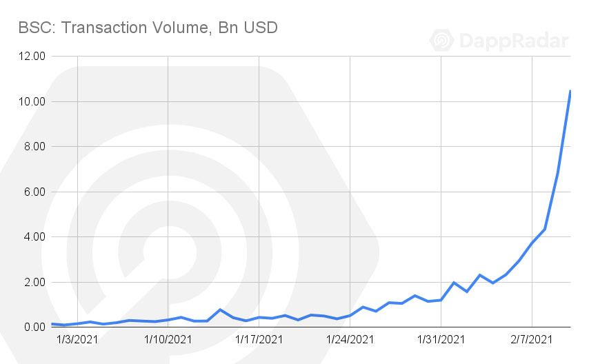Click the 4.00 y-axis label
Screen dimensions: 589x364
pyautogui.click(x=33, y=236)
